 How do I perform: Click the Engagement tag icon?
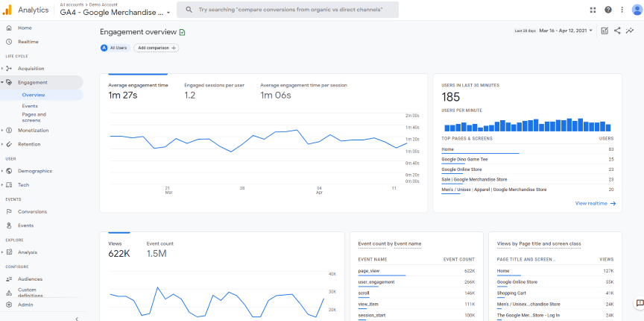click(x=9, y=82)
